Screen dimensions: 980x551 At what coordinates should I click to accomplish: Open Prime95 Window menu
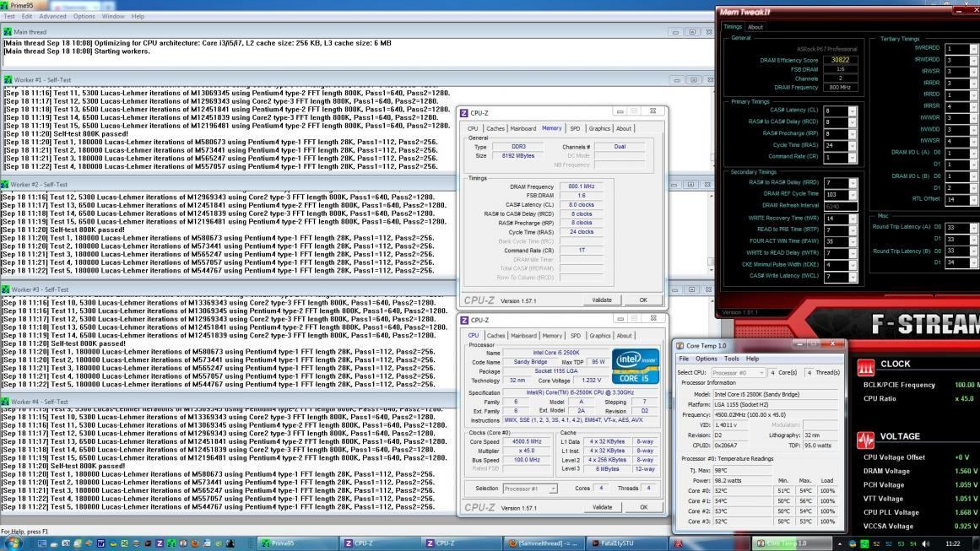113,16
